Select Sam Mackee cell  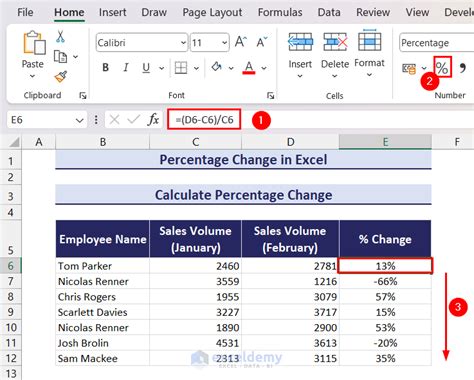pos(103,358)
